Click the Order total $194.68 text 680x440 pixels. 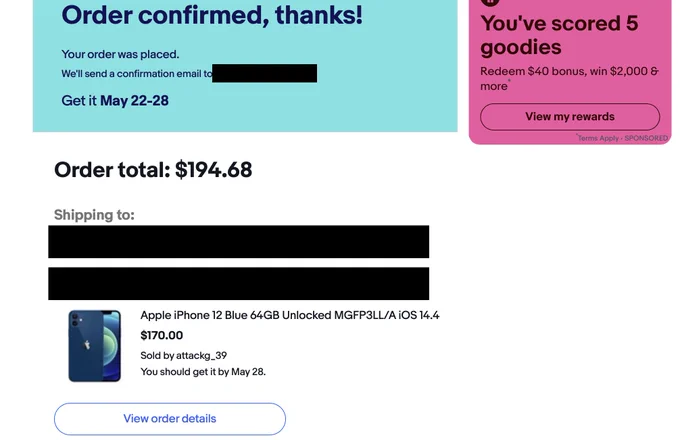153,169
